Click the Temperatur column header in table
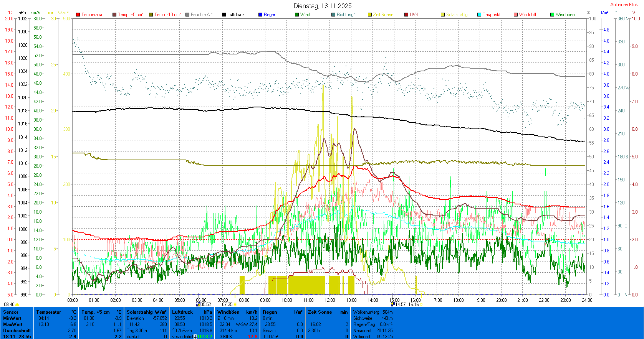This screenshot has width=644, height=339. (48, 312)
